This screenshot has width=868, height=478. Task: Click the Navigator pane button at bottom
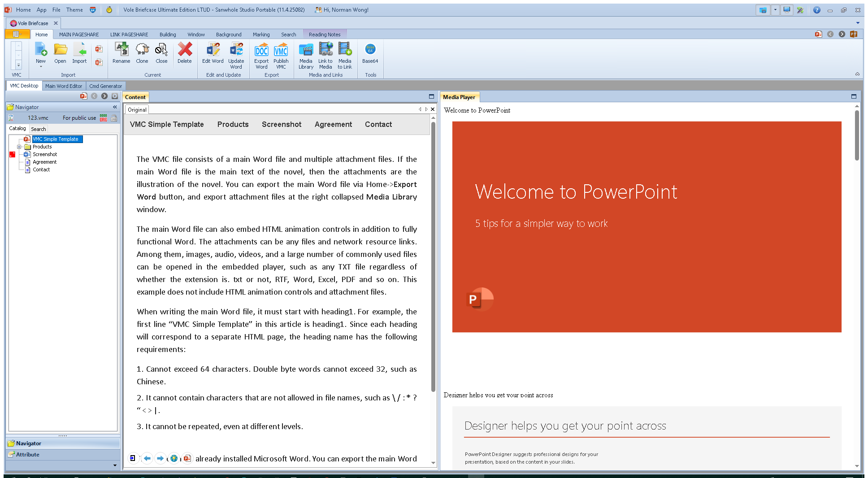click(x=63, y=443)
